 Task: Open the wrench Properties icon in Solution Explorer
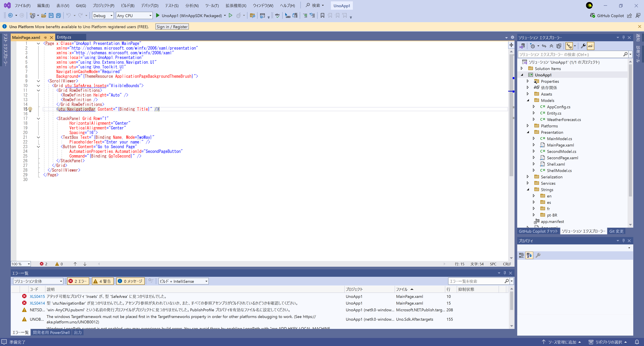583,46
